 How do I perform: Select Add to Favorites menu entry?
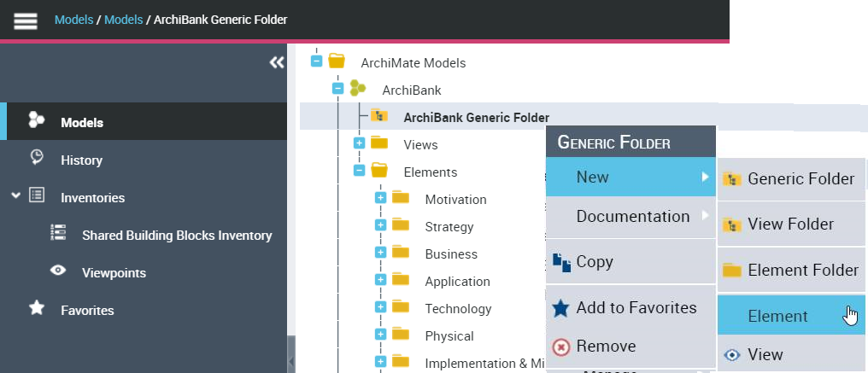(636, 307)
